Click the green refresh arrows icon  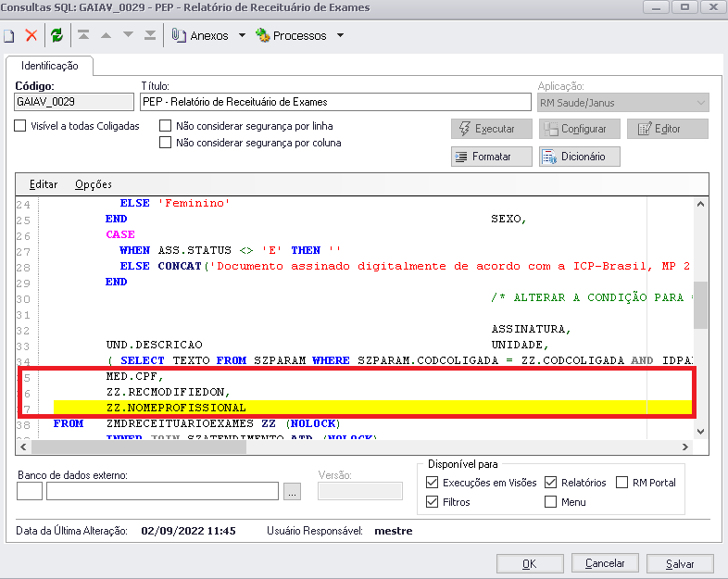(56, 36)
